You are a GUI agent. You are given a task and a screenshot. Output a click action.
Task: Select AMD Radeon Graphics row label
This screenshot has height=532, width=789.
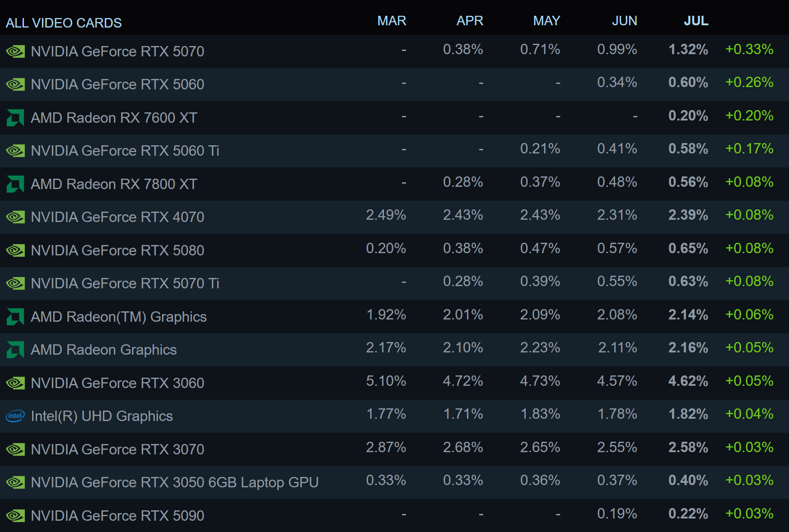103,350
